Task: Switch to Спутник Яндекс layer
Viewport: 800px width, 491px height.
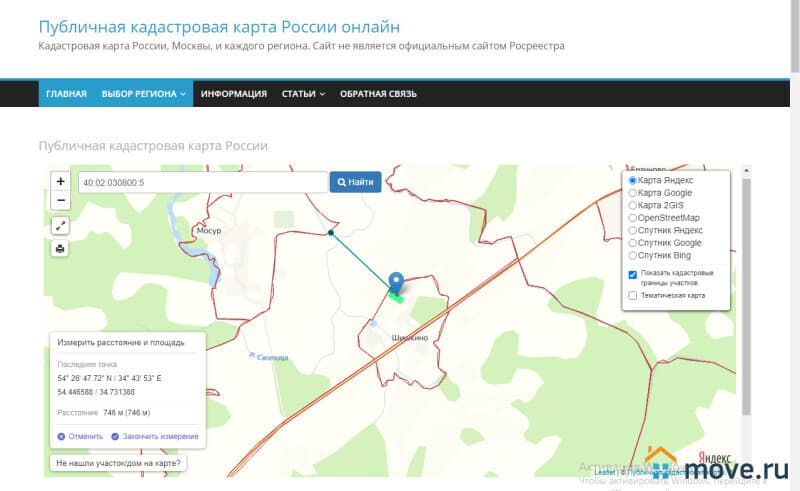Action: pyautogui.click(x=632, y=230)
